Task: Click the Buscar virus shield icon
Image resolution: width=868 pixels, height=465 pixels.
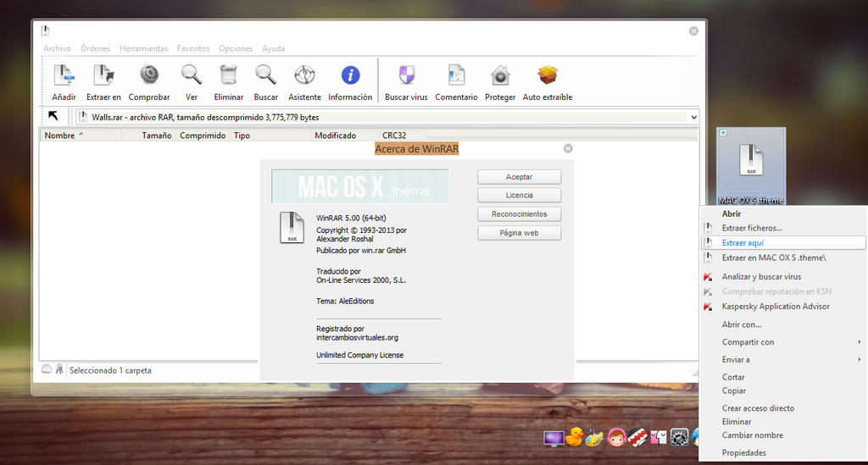Action: click(406, 75)
